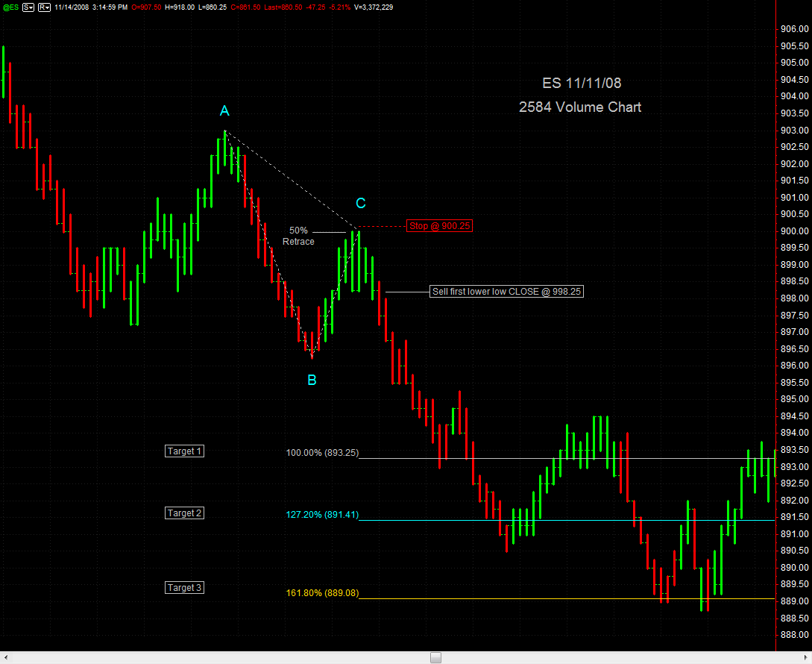Image resolution: width=812 pixels, height=664 pixels.
Task: Click the 900.00 price axis label
Action: tap(794, 231)
